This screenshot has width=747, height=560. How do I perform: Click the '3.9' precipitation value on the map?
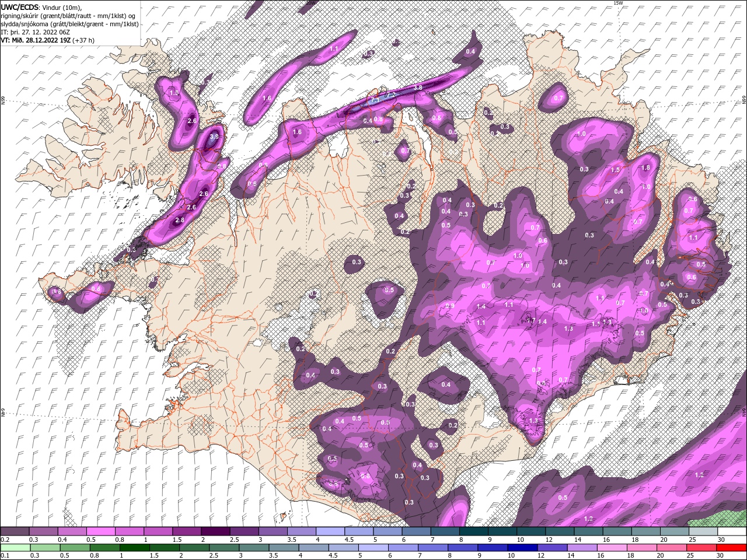(214, 136)
